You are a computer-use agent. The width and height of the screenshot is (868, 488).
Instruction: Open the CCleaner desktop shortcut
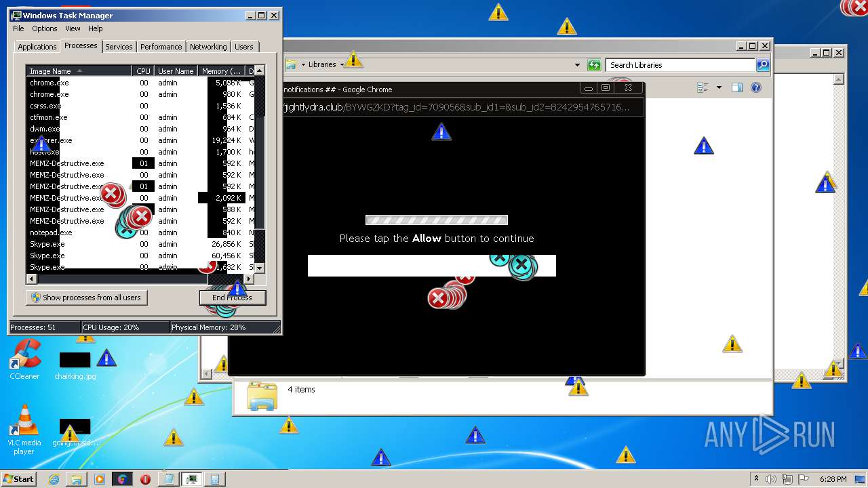24,359
